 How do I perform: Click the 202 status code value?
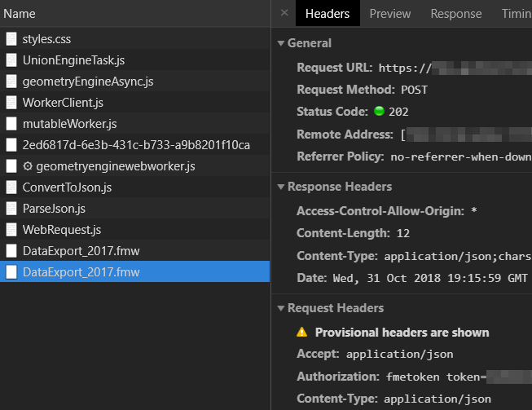tap(398, 112)
